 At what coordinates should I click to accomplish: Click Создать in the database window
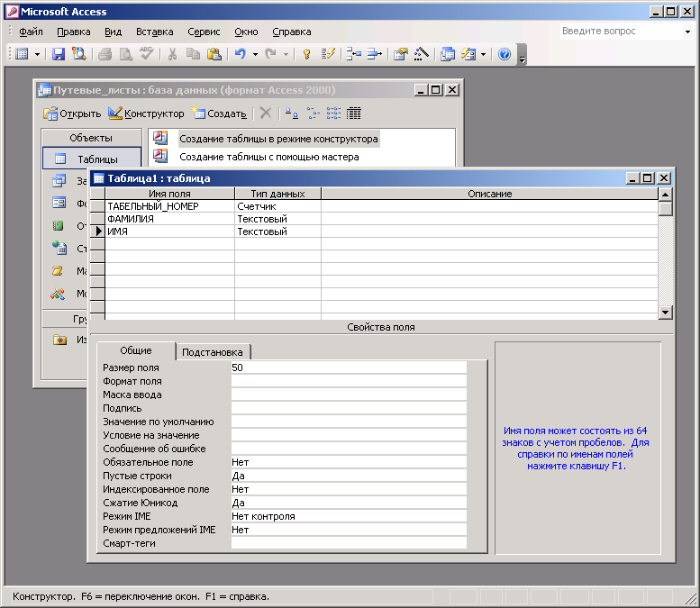point(219,113)
